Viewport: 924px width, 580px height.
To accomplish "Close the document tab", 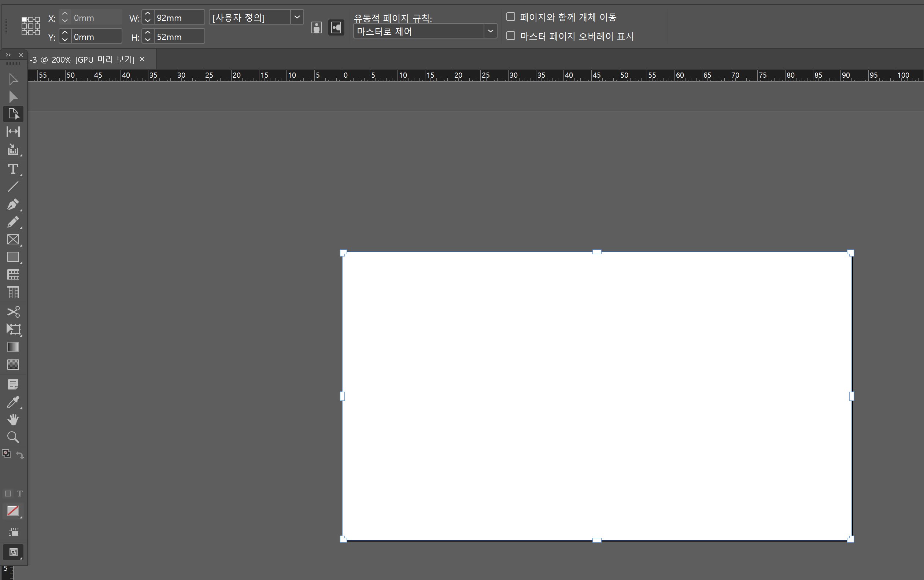I will [142, 59].
